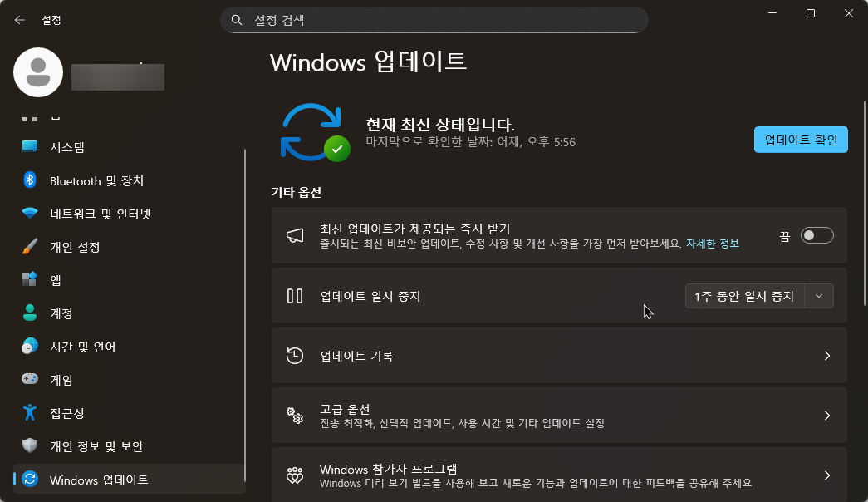The height and width of the screenshot is (502, 868).
Task: Open 접근성 settings category
Action: pos(129,413)
